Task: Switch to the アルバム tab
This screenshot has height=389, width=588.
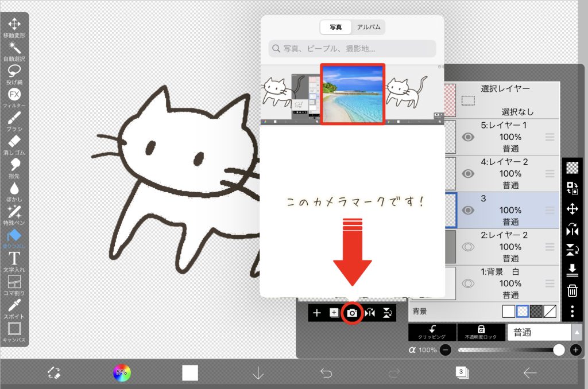Action: (x=368, y=27)
